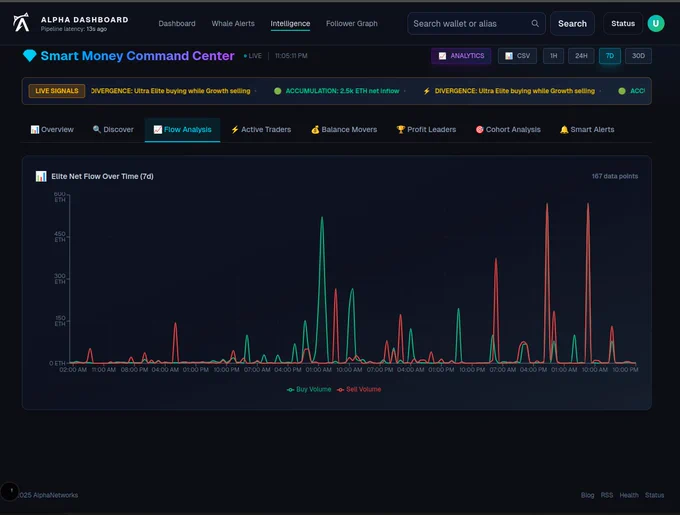Click the round dark icon at bottom-left
This screenshot has height=515, width=680.
point(10,491)
